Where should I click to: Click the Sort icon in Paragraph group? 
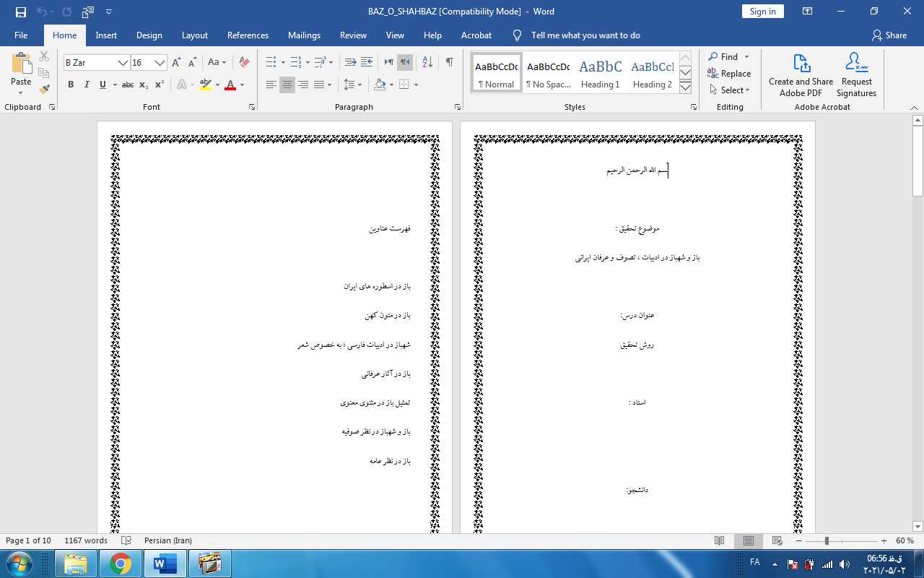click(x=427, y=63)
